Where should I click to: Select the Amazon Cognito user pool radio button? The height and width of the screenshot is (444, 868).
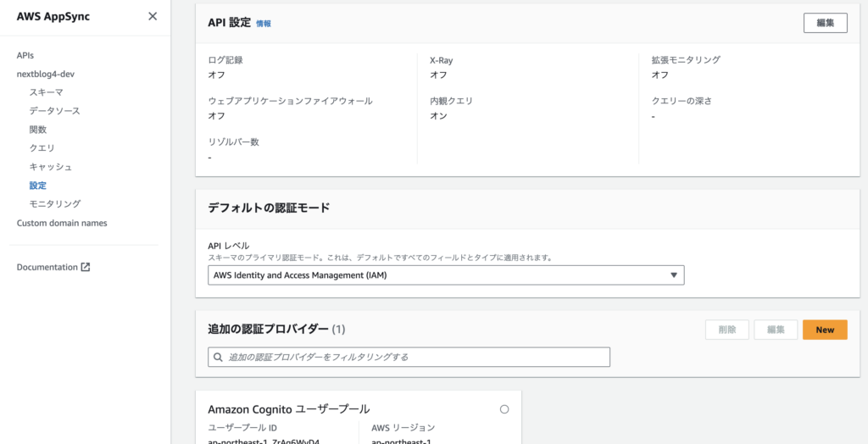pos(504,409)
